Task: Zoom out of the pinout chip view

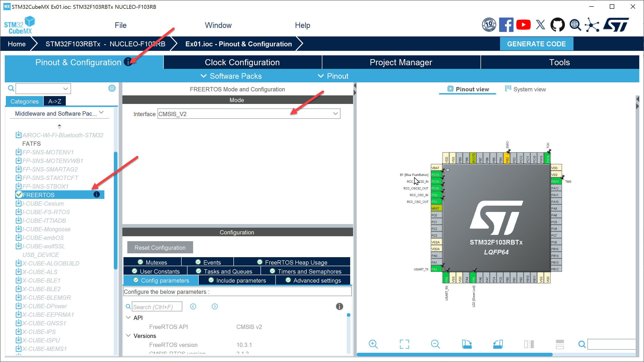Action: pyautogui.click(x=435, y=344)
